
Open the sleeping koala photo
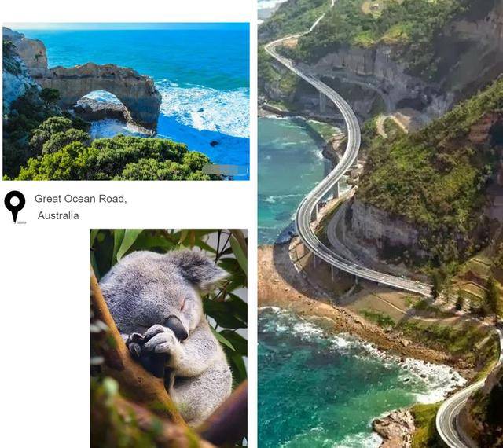point(169,338)
